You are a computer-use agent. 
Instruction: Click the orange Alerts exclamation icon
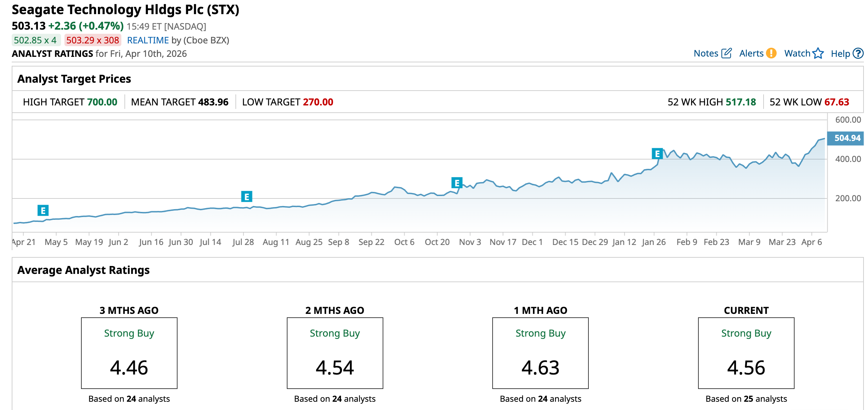click(771, 53)
